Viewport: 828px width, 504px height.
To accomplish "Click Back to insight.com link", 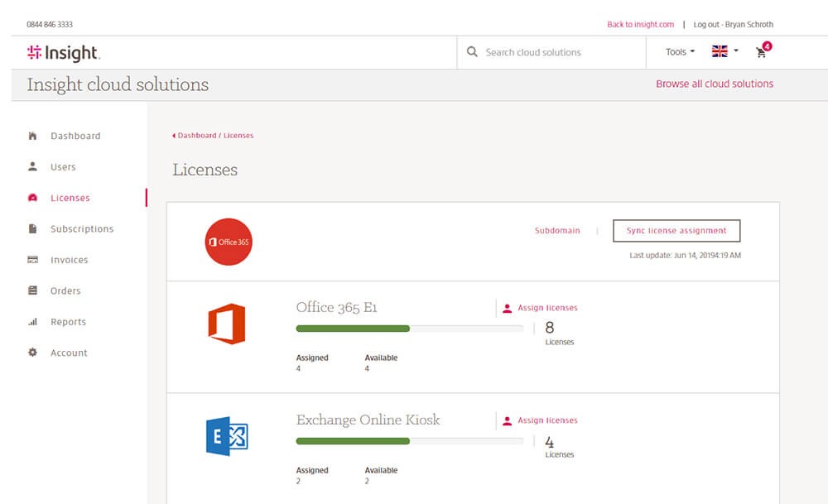I will click(640, 24).
